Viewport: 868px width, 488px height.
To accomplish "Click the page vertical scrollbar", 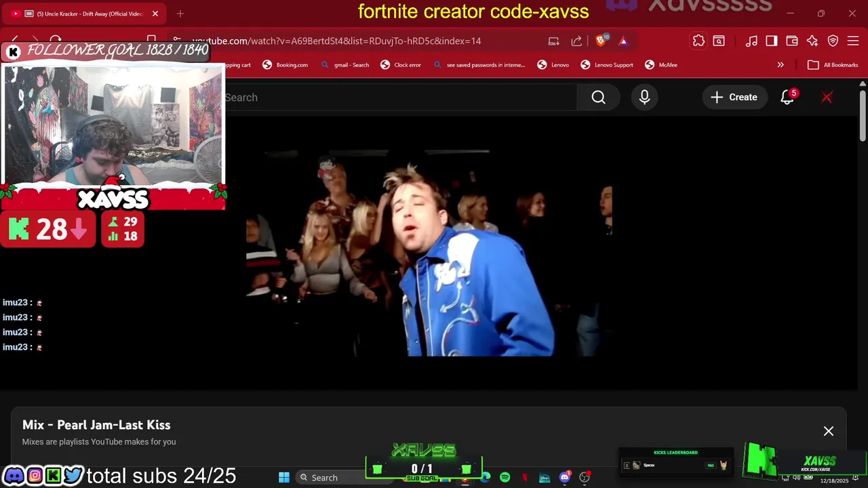I will click(862, 115).
